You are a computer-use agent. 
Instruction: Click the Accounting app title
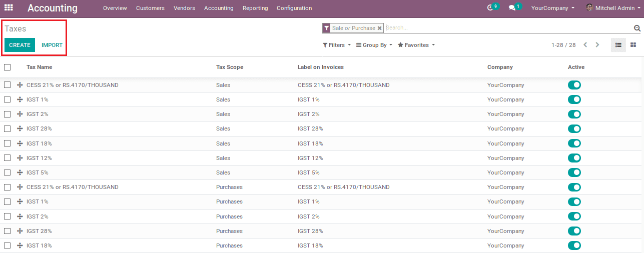[53, 8]
